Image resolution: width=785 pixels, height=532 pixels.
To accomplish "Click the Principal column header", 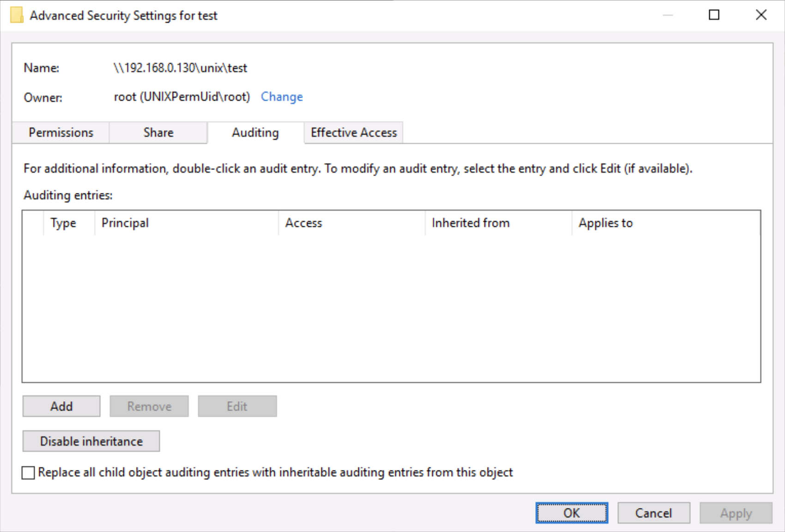I will pos(125,223).
